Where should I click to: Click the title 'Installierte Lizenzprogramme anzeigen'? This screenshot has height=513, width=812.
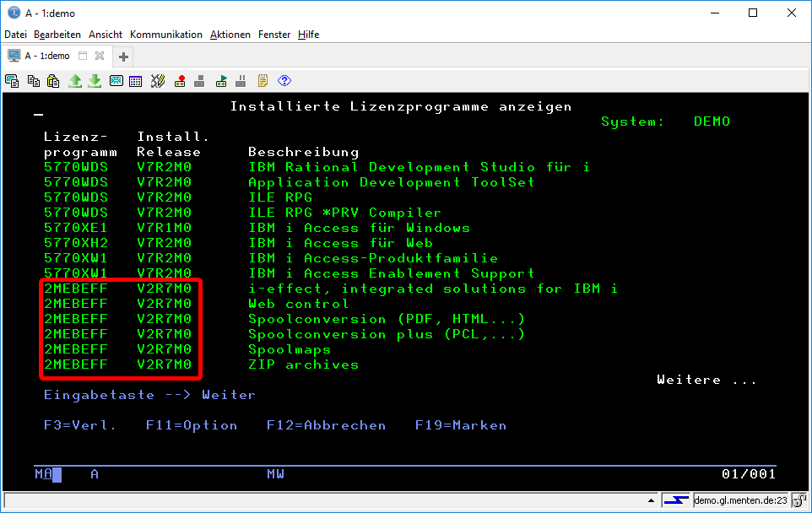401,106
